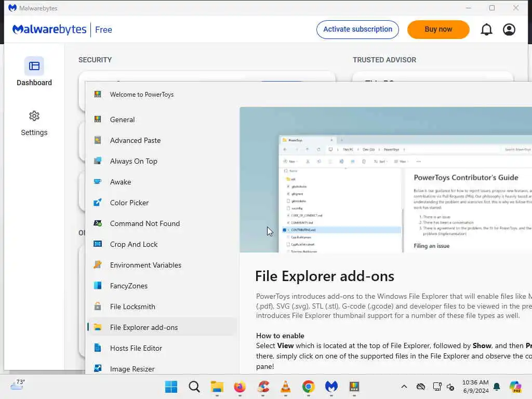Click the File Explorer preview hero image

pos(385,180)
